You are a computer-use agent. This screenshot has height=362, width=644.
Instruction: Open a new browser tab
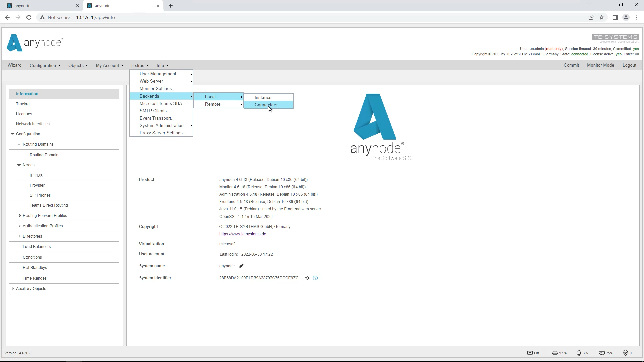[x=171, y=6]
